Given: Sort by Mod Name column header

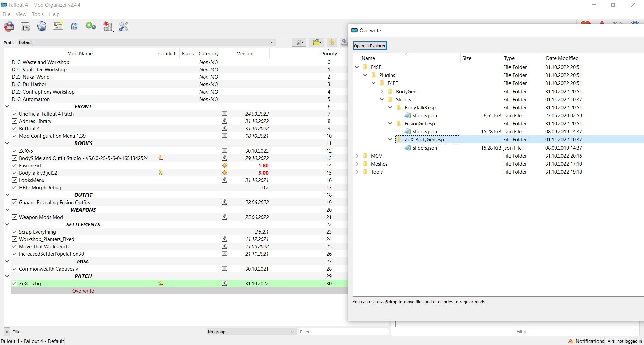Looking at the screenshot, I should coord(80,53).
